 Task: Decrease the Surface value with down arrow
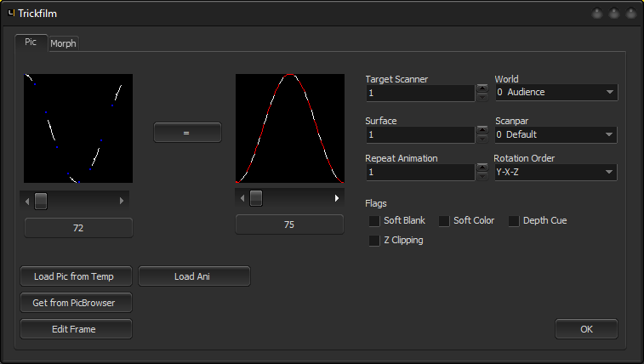pyautogui.click(x=482, y=139)
